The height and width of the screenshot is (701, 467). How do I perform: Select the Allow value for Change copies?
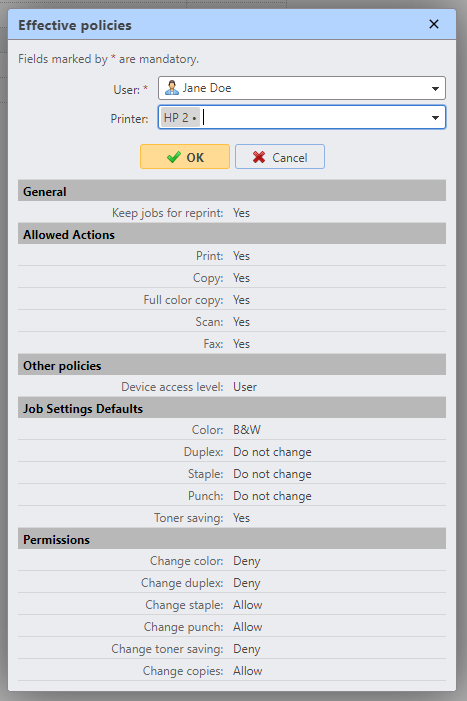tap(248, 671)
